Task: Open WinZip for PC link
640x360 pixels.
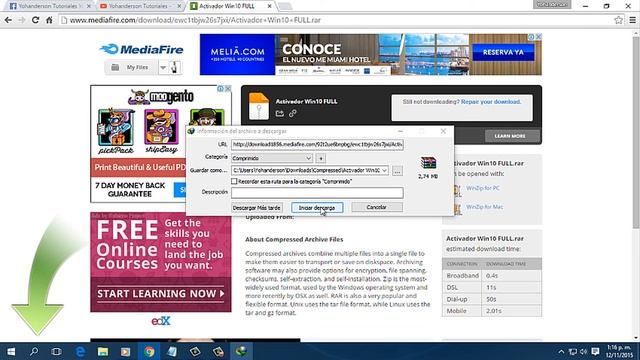Action: click(483, 188)
